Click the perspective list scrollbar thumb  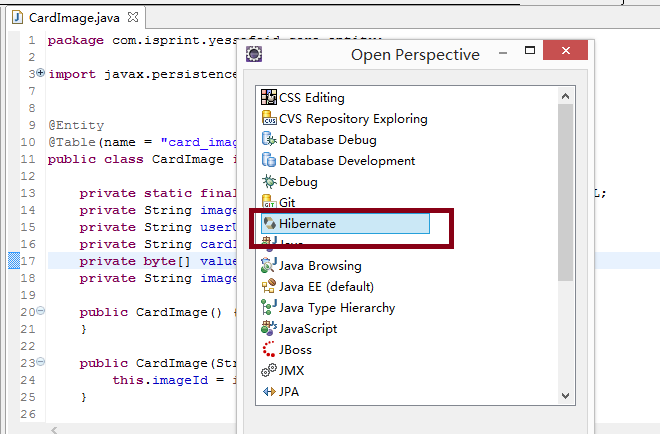coord(565,192)
